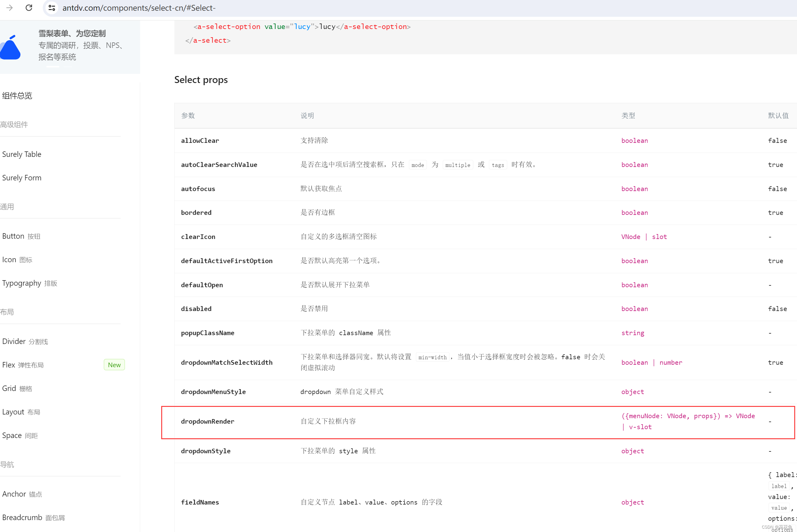Open the Icon 图标 component page
Image resolution: width=797 pixels, height=532 pixels.
17,260
